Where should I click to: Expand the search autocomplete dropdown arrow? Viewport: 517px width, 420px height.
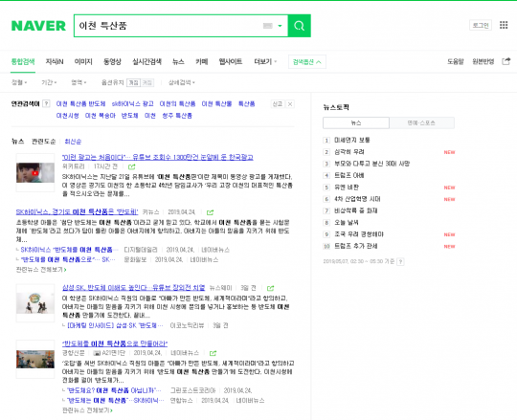[x=280, y=26]
